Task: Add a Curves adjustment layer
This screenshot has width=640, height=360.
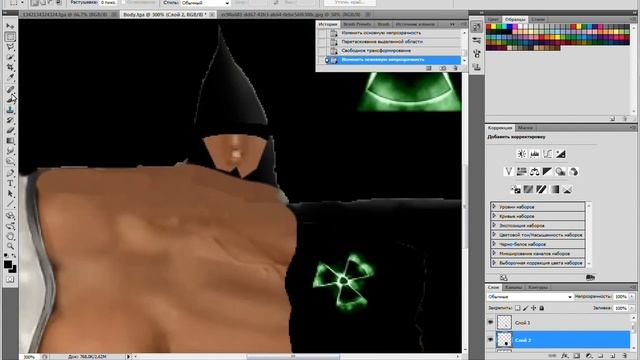Action: coord(548,154)
